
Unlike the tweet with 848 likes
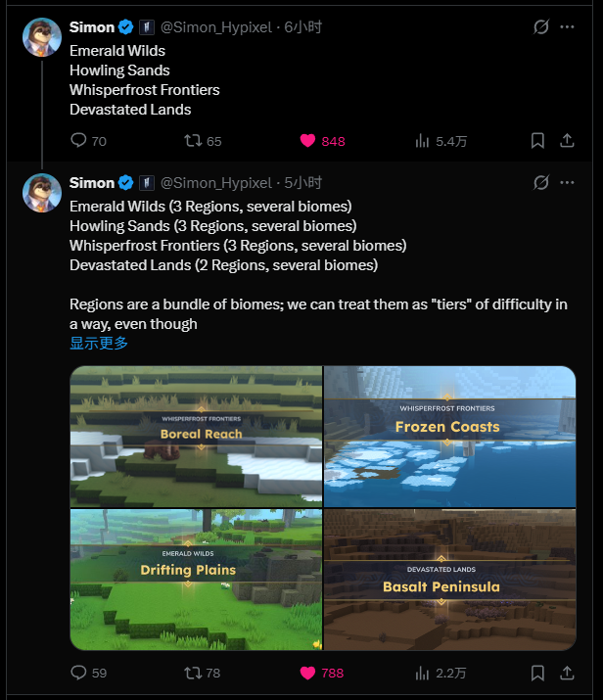pos(307,141)
